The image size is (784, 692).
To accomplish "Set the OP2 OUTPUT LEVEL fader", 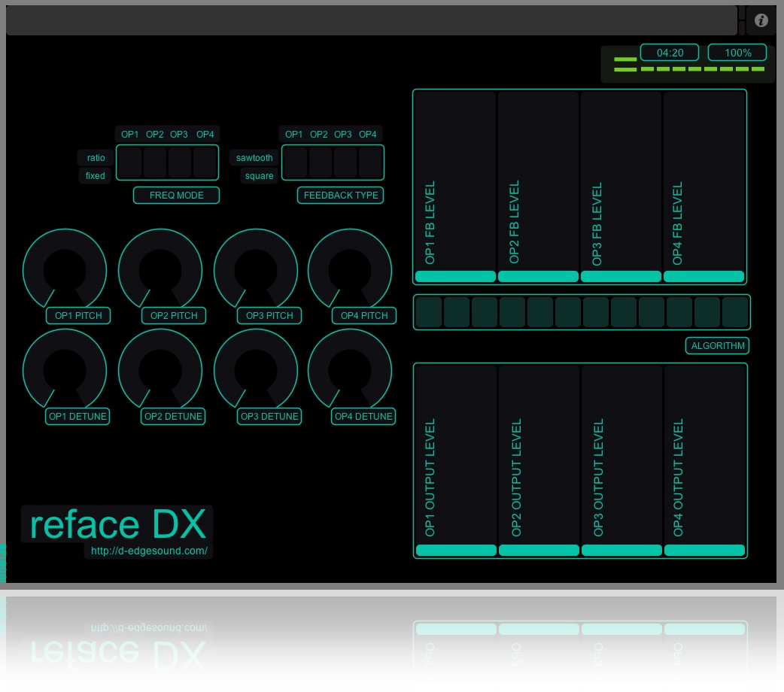I will click(x=539, y=460).
